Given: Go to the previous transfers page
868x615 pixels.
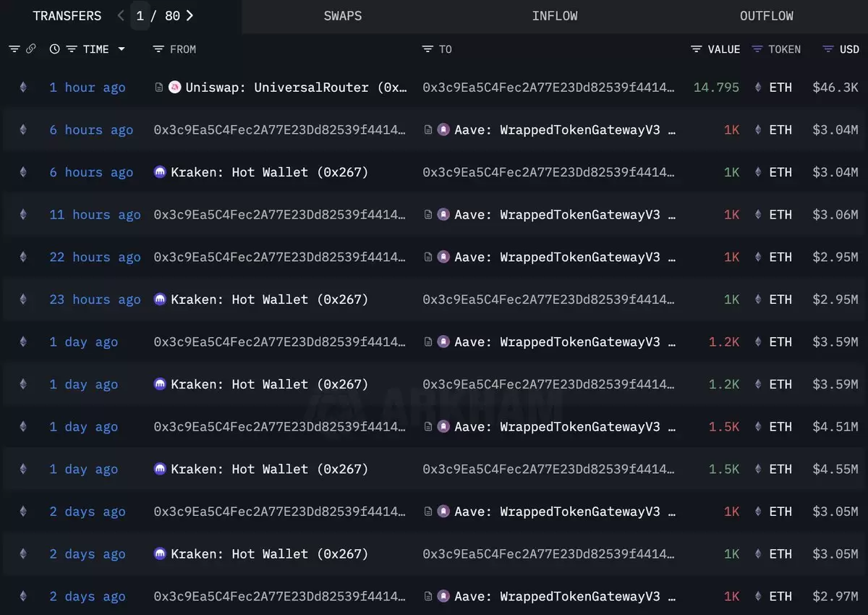Looking at the screenshot, I should [x=121, y=15].
